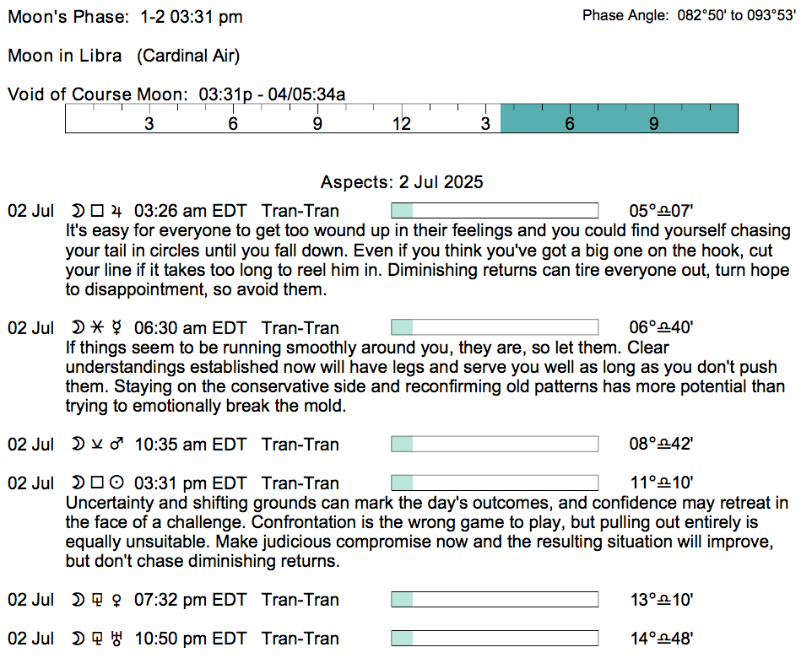Click the Moon square Sun aspect glyphs
The image size is (812, 658).
[96, 483]
